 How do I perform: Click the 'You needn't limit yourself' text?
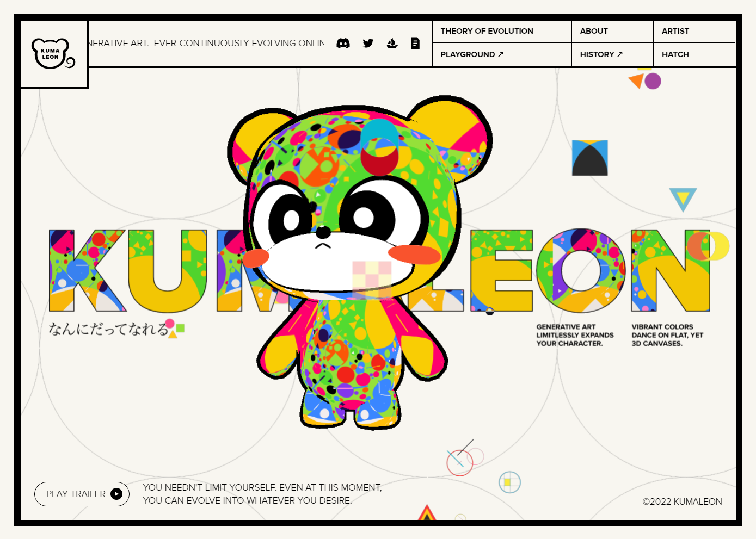[262, 494]
